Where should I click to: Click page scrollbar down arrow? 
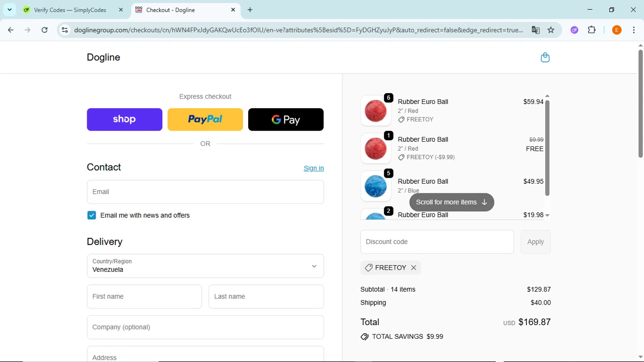click(640, 357)
